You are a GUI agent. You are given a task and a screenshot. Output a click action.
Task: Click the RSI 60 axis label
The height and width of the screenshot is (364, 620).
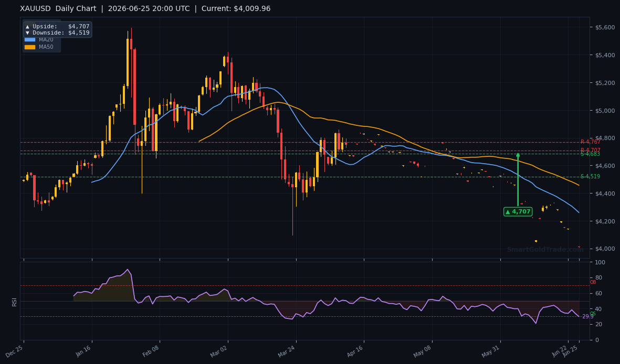pos(598,293)
